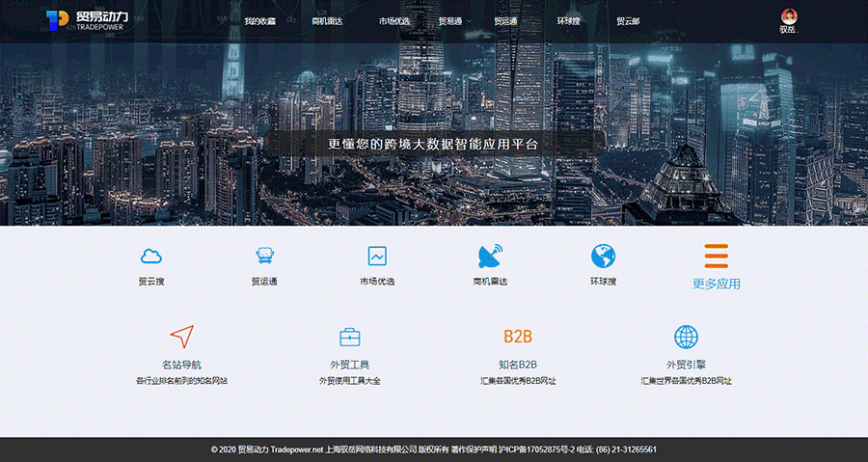Click the 名站导航 paper plane icon

coord(181,337)
